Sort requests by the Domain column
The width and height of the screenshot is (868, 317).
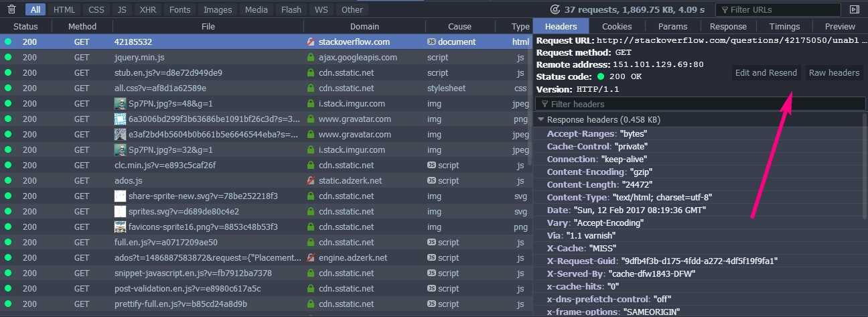pos(364,27)
